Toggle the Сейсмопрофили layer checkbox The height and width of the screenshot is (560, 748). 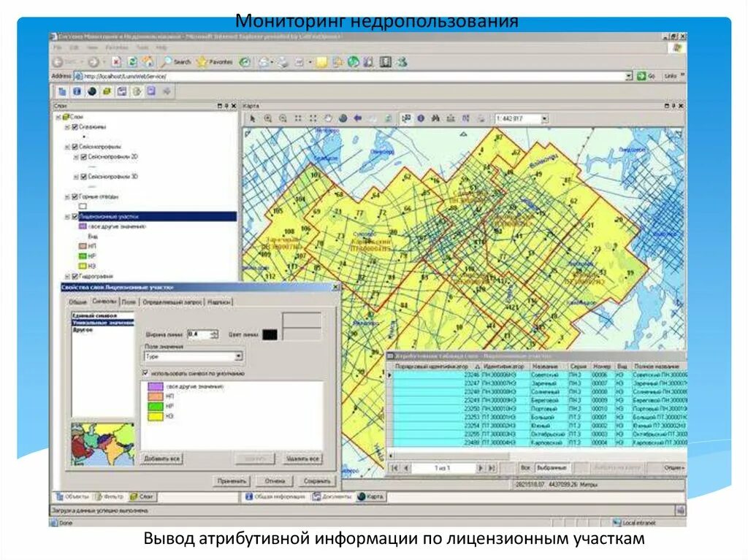tap(75, 147)
